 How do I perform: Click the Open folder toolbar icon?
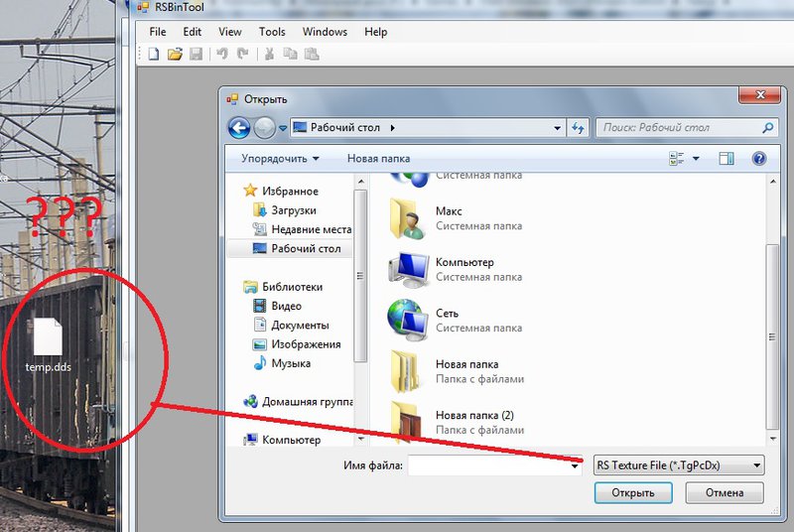pos(175,54)
